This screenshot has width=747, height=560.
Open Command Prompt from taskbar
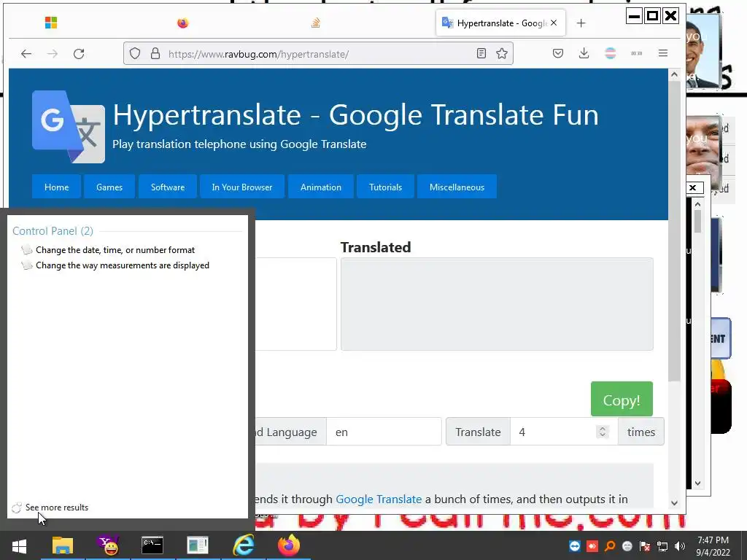(x=152, y=545)
